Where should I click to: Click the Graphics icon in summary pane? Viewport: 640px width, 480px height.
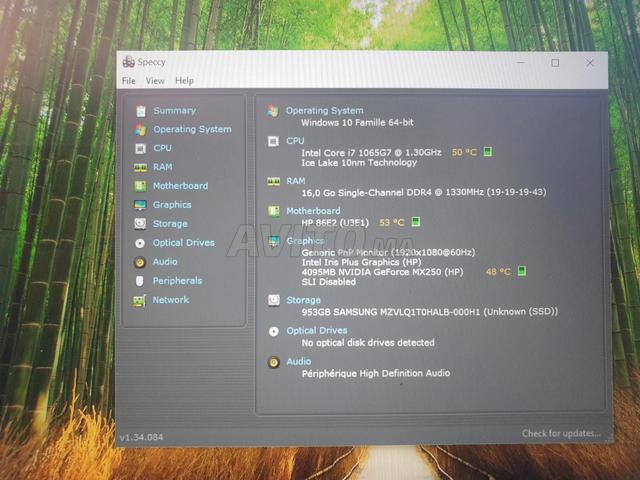(x=273, y=241)
